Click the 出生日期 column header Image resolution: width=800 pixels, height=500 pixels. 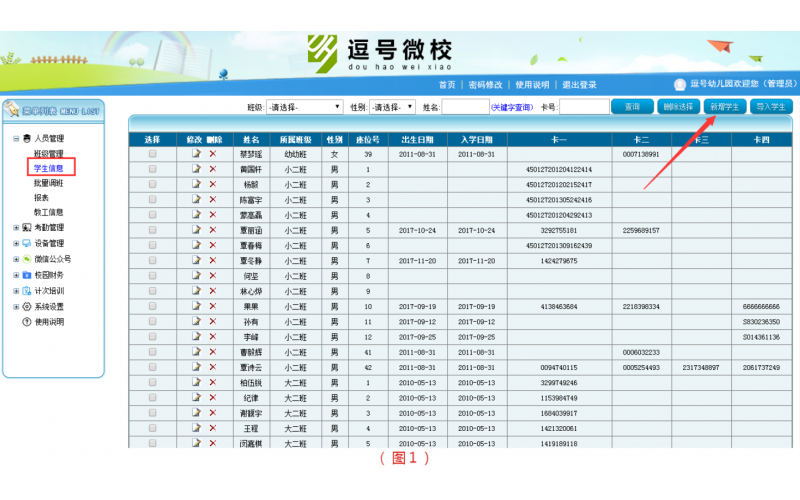coord(417,140)
